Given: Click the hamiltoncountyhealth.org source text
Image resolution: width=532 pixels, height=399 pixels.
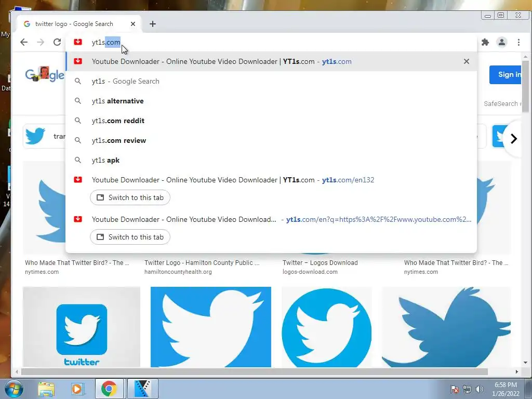Looking at the screenshot, I should [178, 272].
